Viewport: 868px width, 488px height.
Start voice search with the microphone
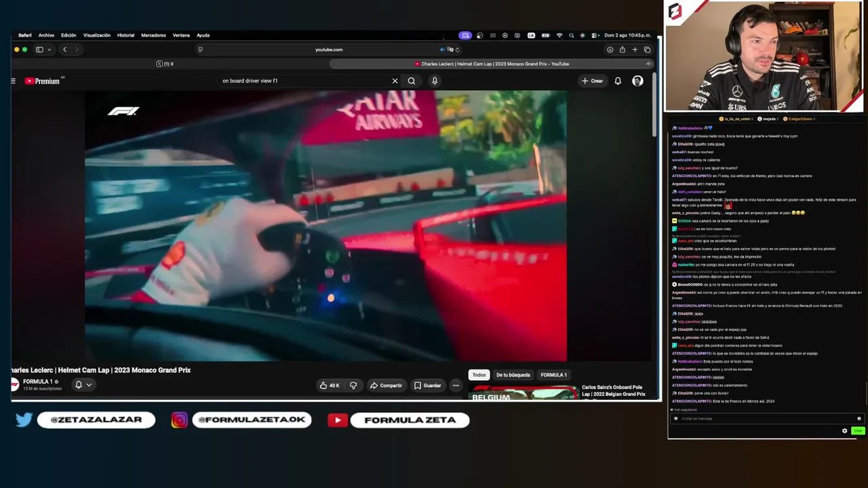coord(435,81)
